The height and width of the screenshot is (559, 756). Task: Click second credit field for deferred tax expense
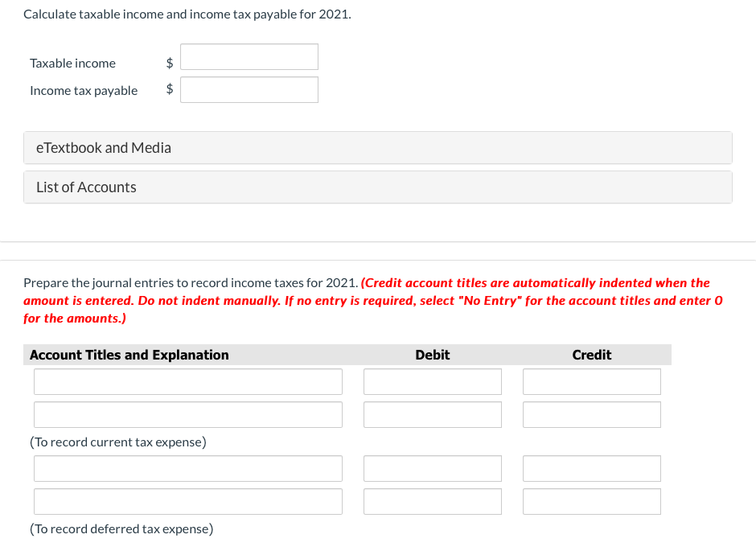coord(592,501)
